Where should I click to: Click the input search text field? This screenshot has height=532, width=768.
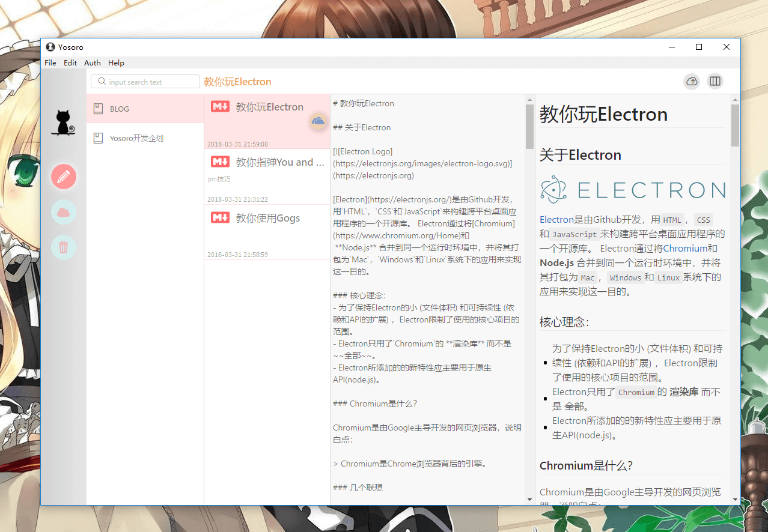(x=145, y=82)
